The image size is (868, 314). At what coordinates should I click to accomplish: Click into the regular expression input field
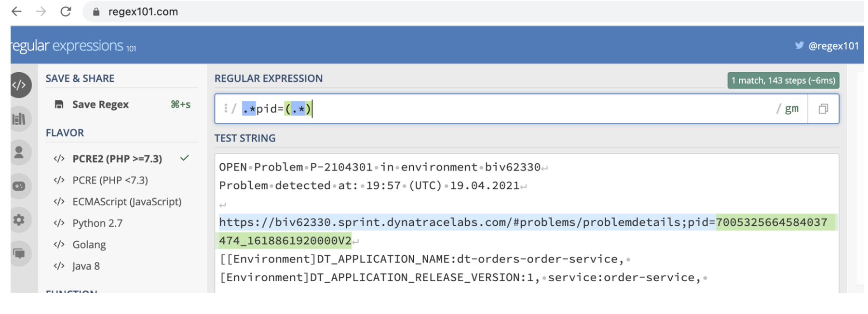click(530, 109)
